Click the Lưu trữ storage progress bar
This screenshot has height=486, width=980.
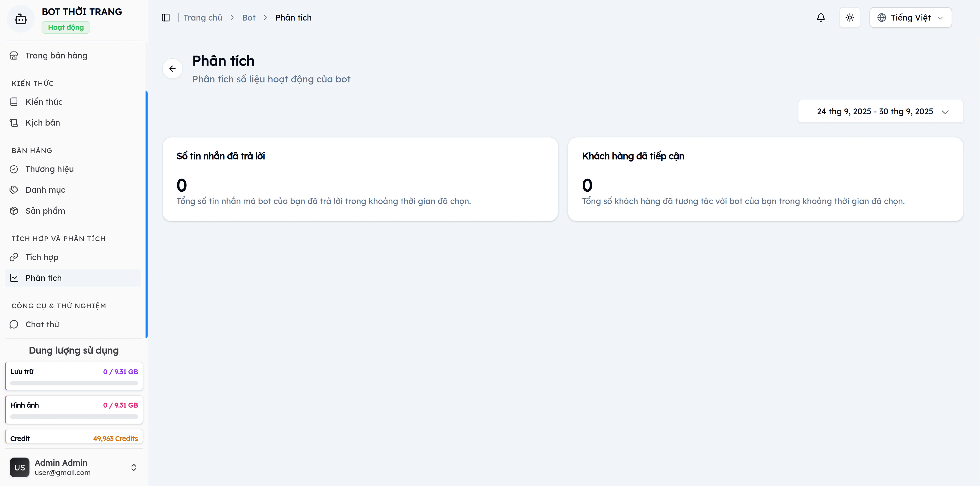(74, 383)
